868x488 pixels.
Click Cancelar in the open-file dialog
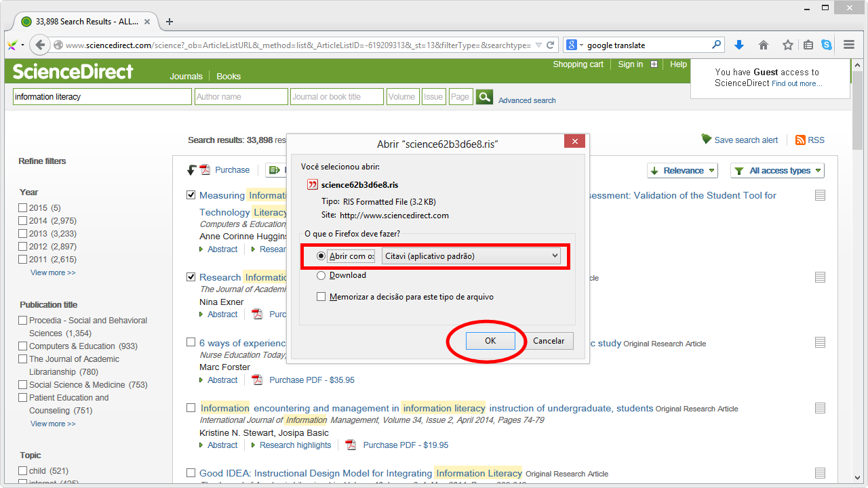[549, 341]
